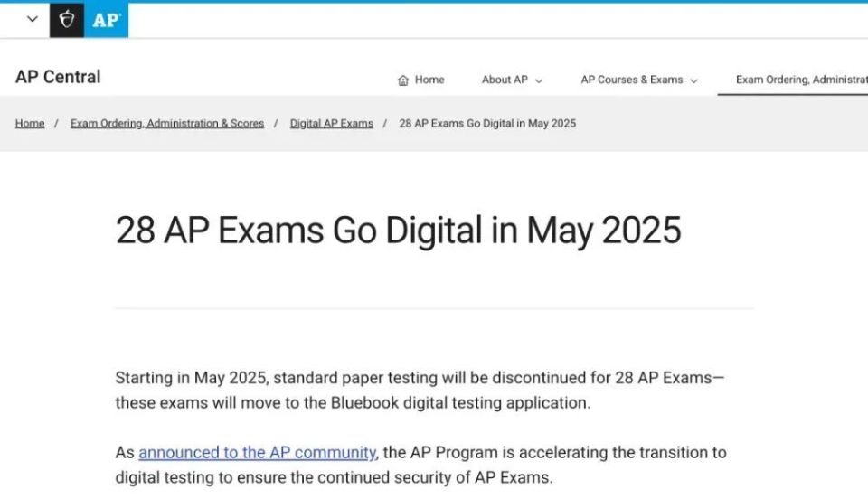Click the horizontal divider under the heading
This screenshot has height=499, width=868.
click(x=434, y=308)
